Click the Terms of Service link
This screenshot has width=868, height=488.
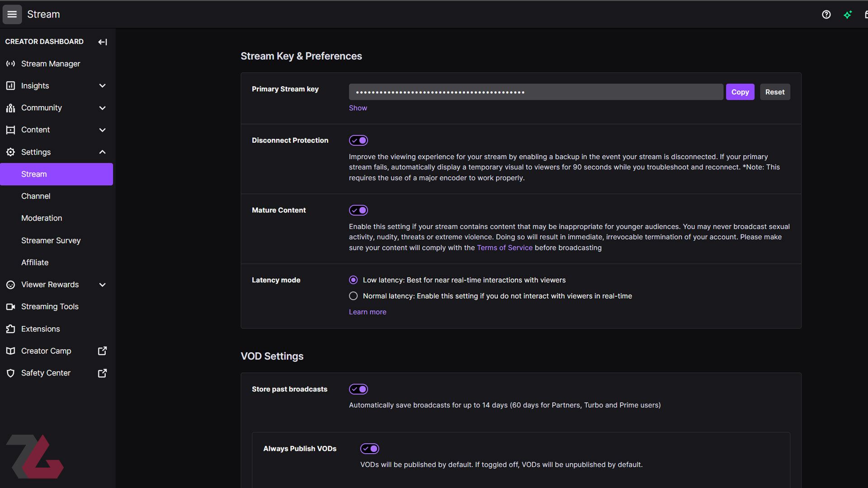tap(505, 247)
